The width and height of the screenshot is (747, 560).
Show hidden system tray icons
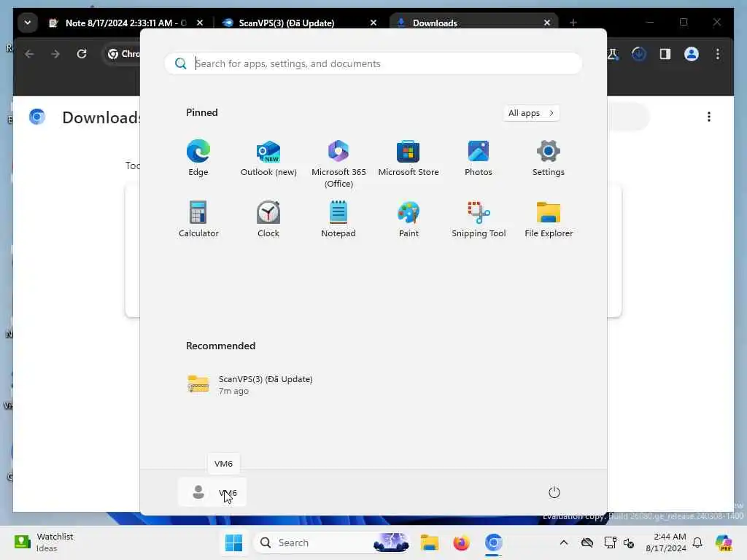[564, 542]
